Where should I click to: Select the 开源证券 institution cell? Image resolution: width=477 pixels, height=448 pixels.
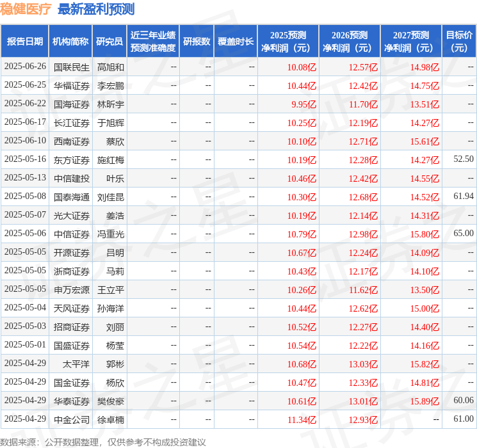(72, 253)
